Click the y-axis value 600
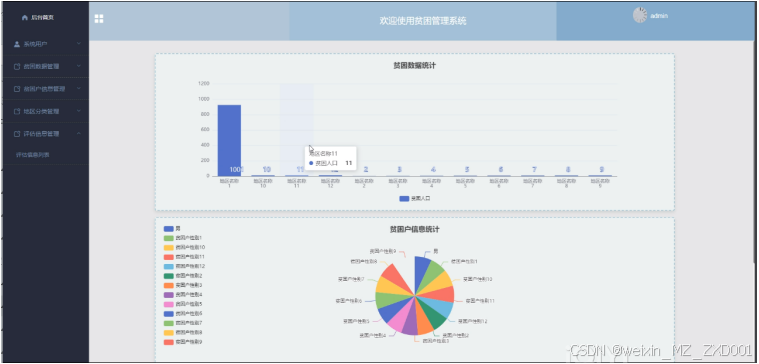Viewport: 759px width, 364px height. click(205, 130)
